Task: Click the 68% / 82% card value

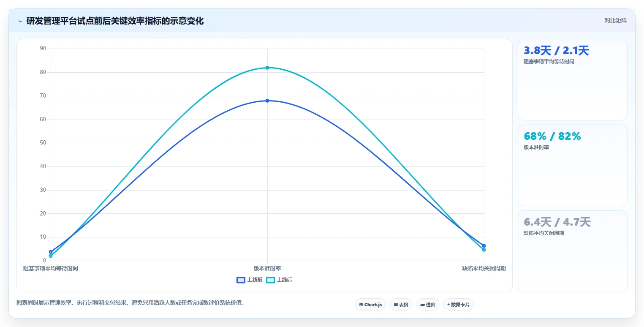Action: tap(552, 136)
